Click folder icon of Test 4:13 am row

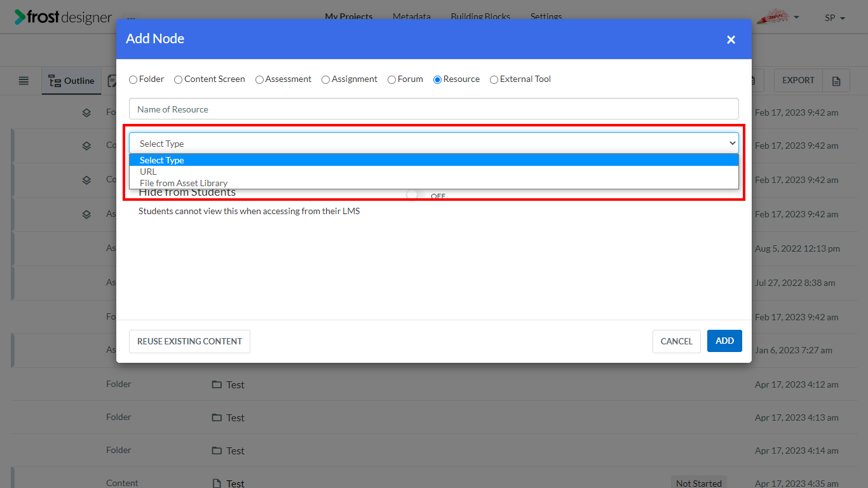point(217,417)
